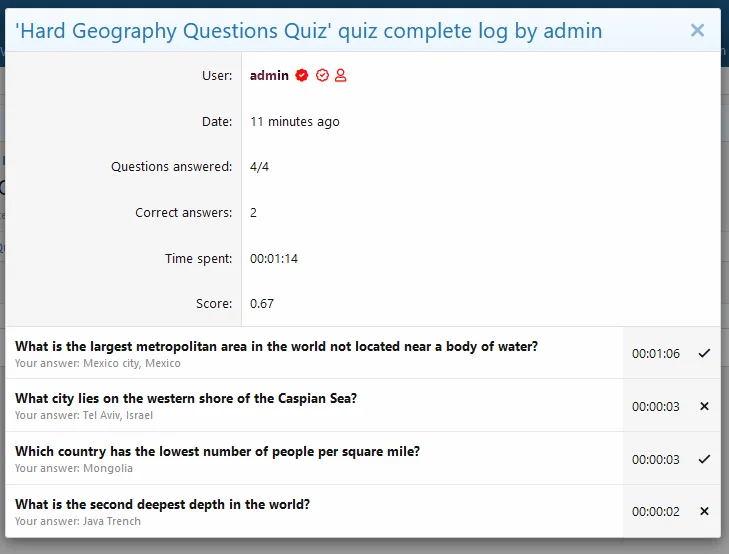The height and width of the screenshot is (554, 729).
Task: Click the incorrect X on the Java Trench question
Action: click(x=704, y=512)
